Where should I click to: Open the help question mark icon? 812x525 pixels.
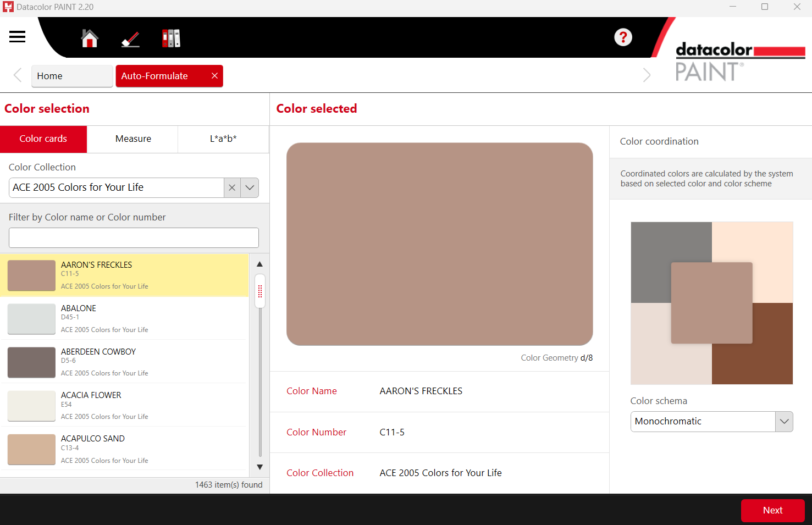623,37
